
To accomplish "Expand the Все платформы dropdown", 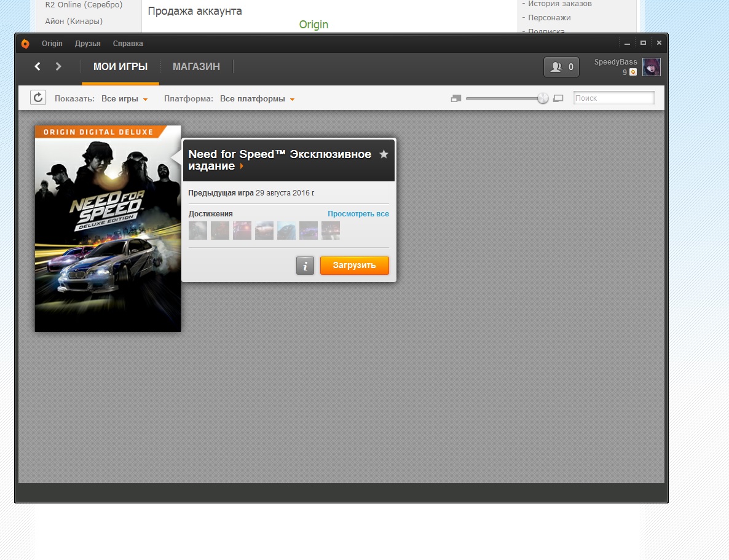I will pyautogui.click(x=257, y=98).
